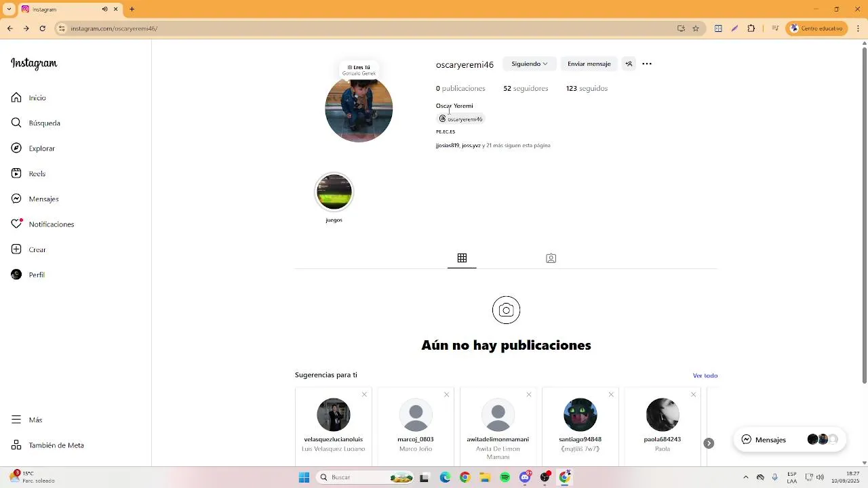Open the profile three-dot options menu

(x=647, y=64)
